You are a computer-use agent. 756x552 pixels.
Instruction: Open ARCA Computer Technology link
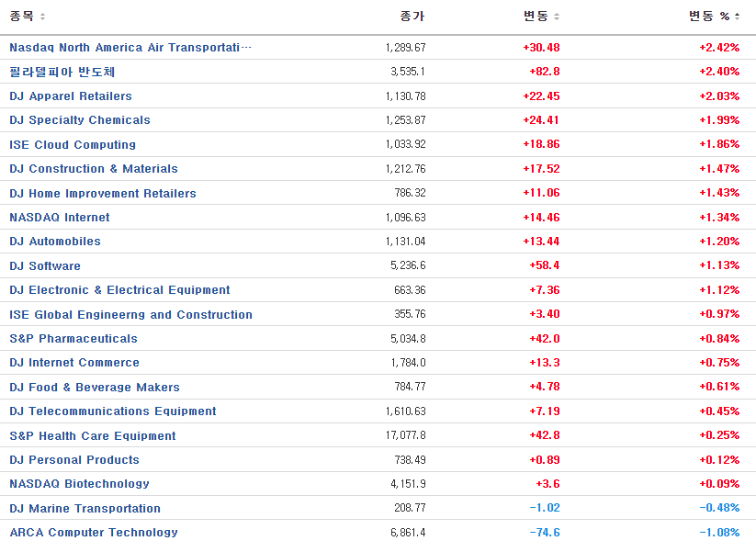click(x=94, y=533)
